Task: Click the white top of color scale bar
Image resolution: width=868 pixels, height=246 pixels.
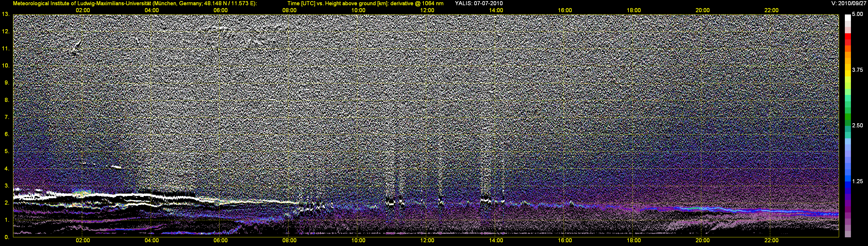Action: [x=847, y=18]
